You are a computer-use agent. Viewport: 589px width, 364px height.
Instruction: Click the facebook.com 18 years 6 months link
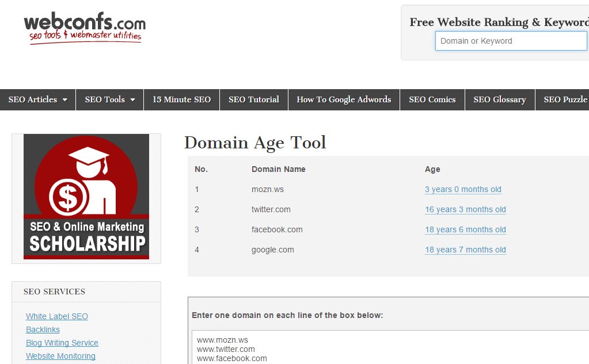(465, 229)
